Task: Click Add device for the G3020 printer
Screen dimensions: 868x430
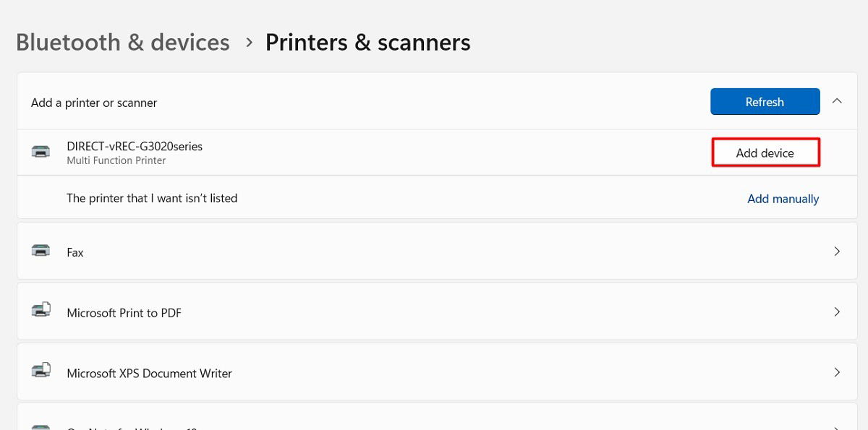Action: coord(765,153)
